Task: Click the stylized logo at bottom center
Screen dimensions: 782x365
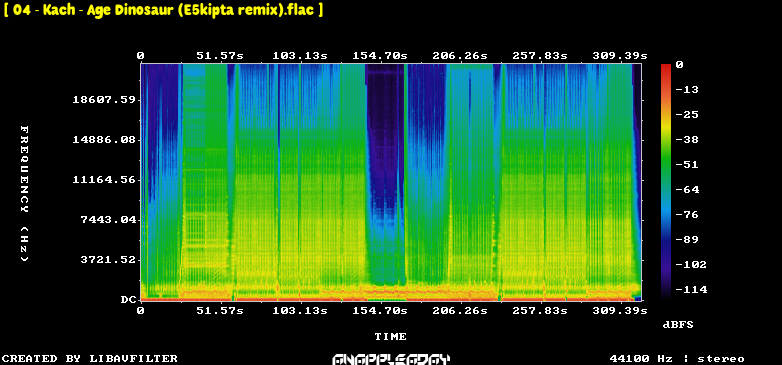Action: pos(391,359)
